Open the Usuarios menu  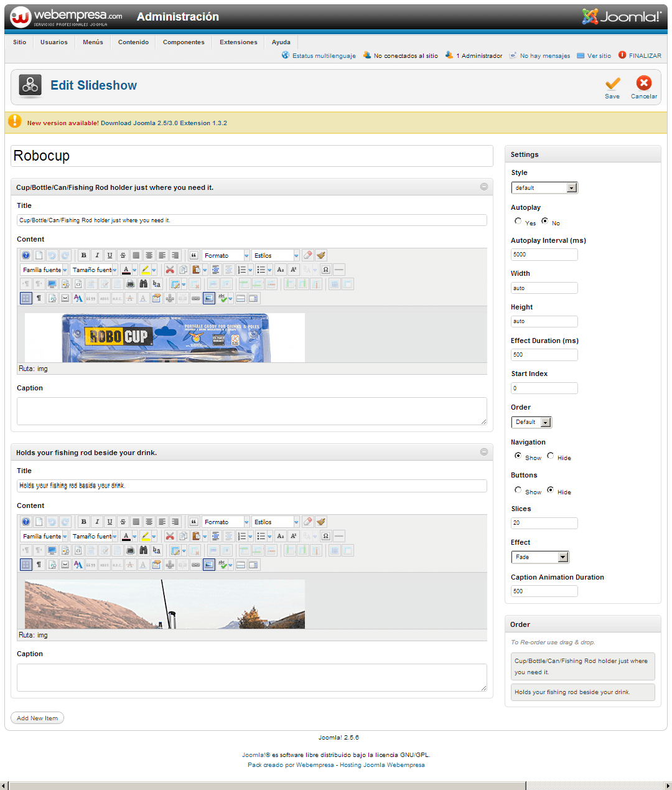coord(54,42)
